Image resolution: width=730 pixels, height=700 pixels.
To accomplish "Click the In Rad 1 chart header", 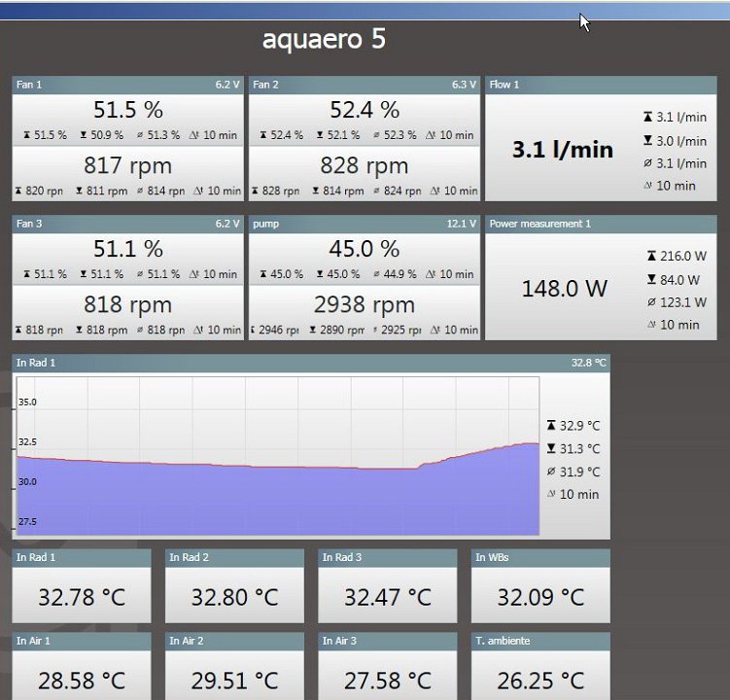I will point(311,363).
